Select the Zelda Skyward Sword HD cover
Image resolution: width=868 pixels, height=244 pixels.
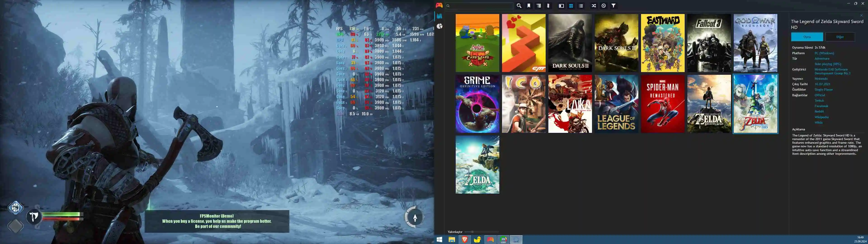click(x=755, y=104)
